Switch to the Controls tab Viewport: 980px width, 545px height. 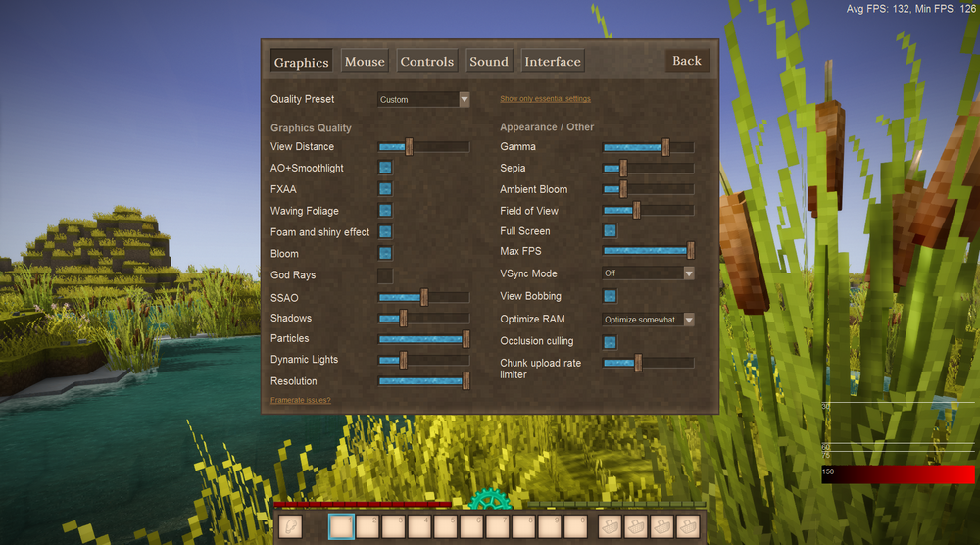426,61
